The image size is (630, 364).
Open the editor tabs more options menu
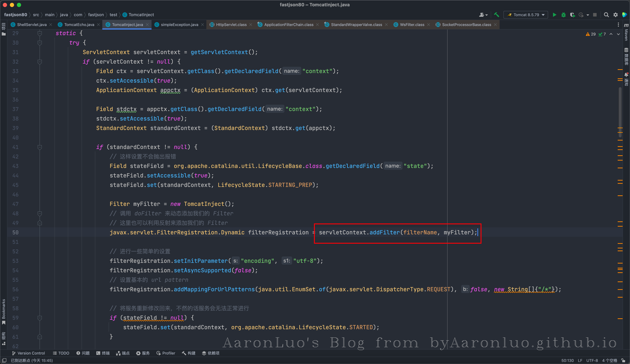pos(618,24)
